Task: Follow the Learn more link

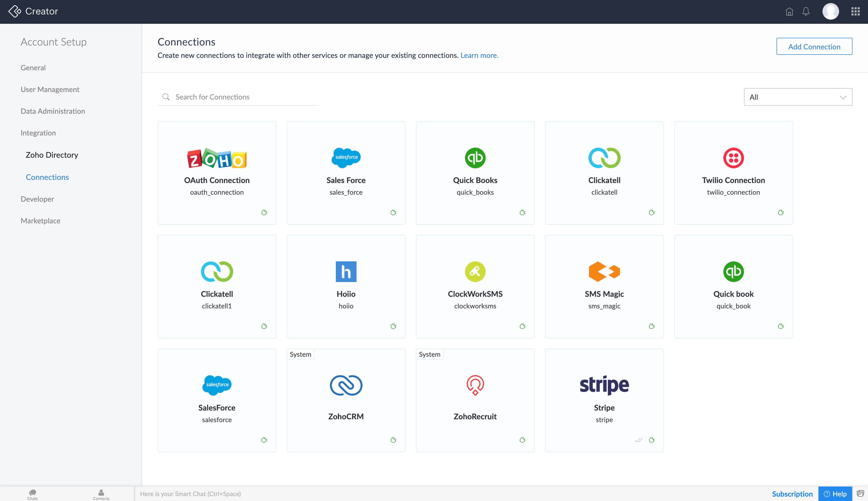Action: [479, 55]
